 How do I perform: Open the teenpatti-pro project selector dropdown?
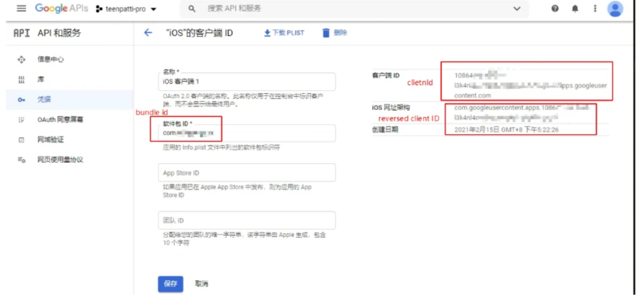126,9
